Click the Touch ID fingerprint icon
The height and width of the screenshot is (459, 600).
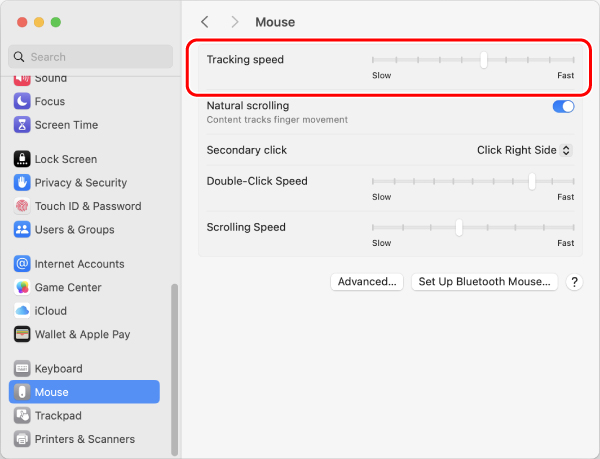22,206
